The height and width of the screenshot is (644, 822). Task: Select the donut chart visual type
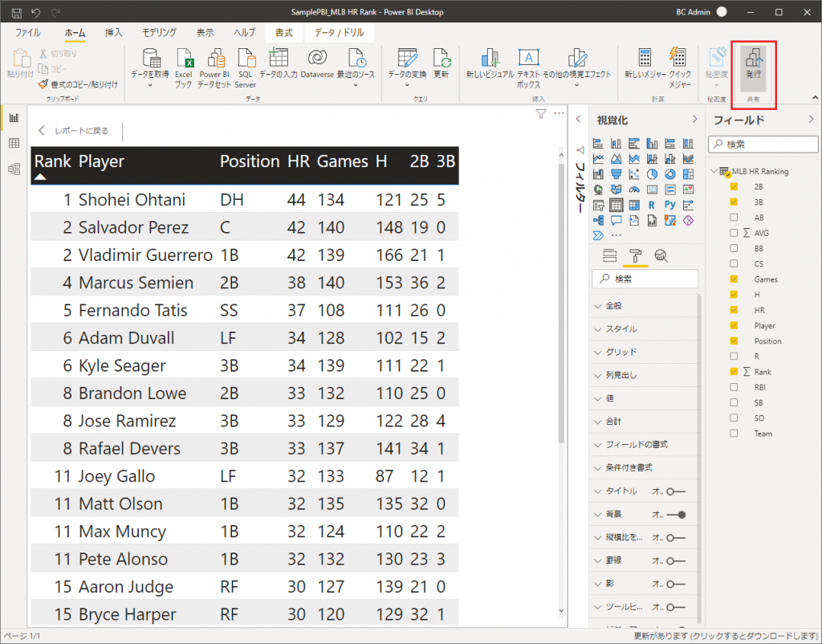pyautogui.click(x=670, y=174)
